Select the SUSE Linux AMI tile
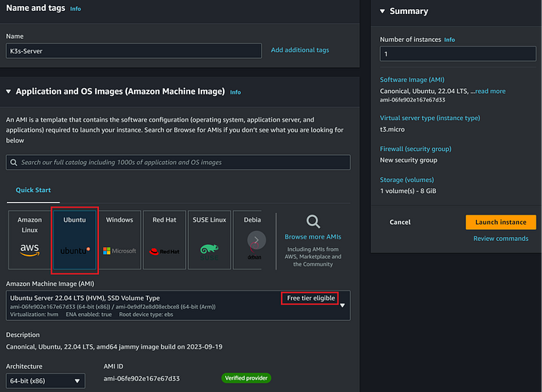Screen dimensions: 542x392 210,239
